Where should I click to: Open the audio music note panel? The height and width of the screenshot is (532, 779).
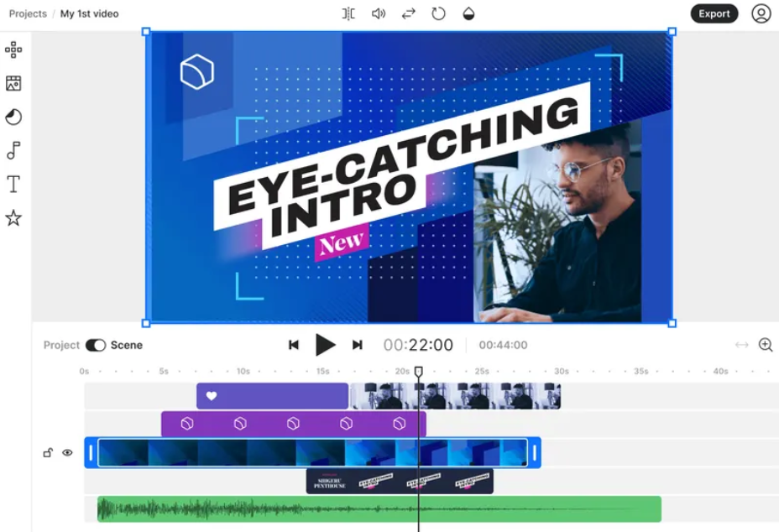point(13,150)
